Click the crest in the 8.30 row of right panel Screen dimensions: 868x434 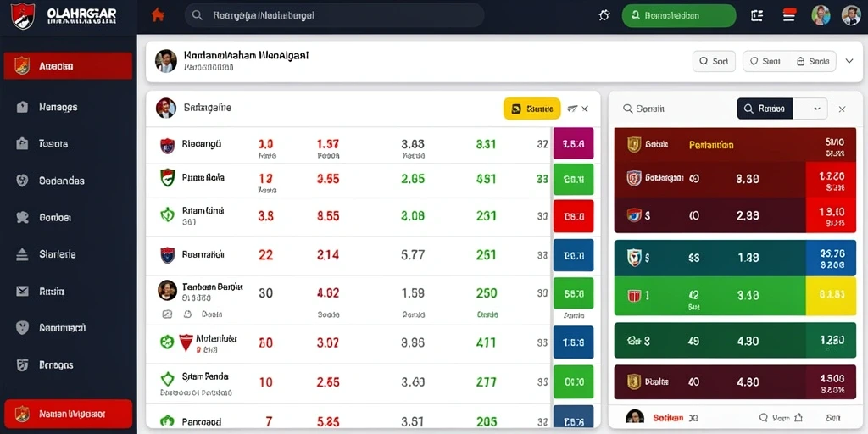(x=634, y=178)
